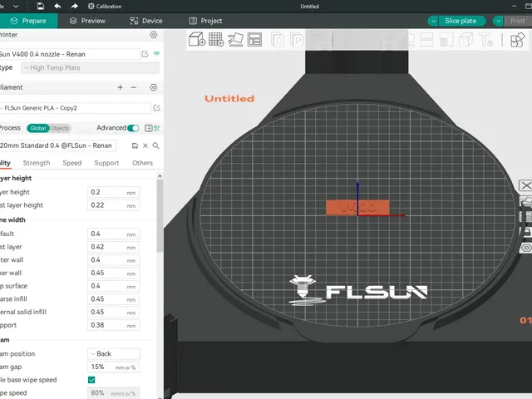Select the orange V400 model on plate

[357, 207]
